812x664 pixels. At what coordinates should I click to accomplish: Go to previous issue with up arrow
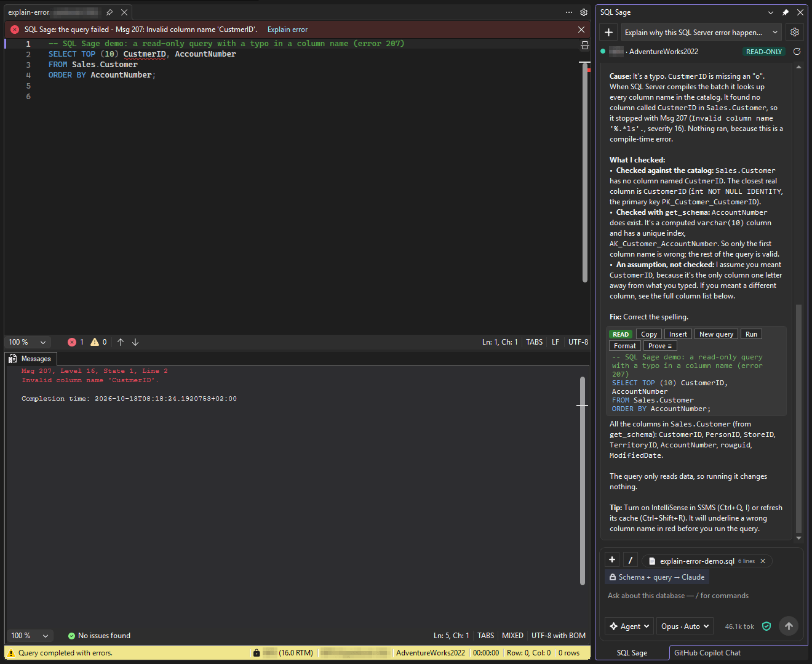pos(121,342)
